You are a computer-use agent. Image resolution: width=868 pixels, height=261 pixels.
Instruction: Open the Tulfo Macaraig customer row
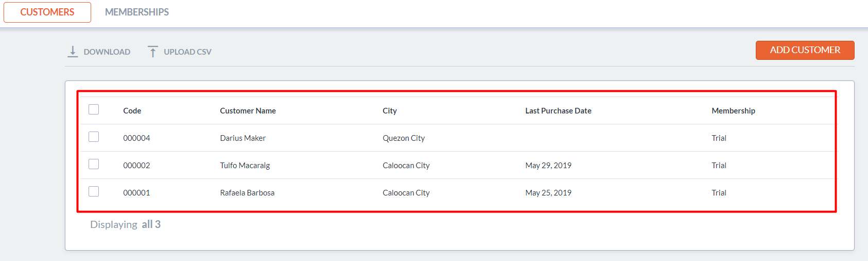click(x=245, y=166)
